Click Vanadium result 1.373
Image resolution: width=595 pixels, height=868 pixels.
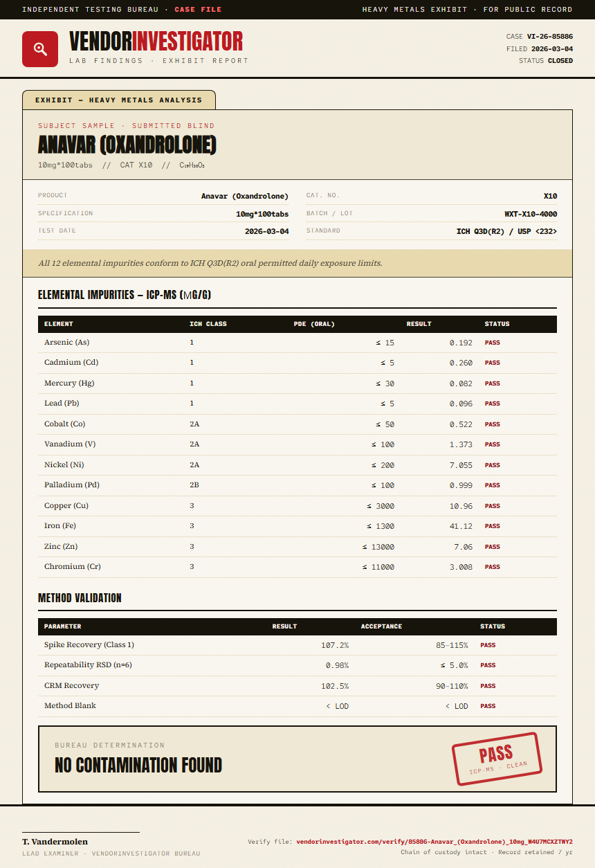pos(461,444)
